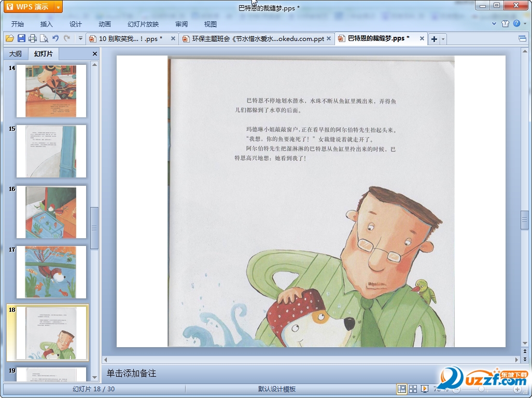Click the slide image in the editor
Viewport: 532px width, 398px height.
coord(311,201)
